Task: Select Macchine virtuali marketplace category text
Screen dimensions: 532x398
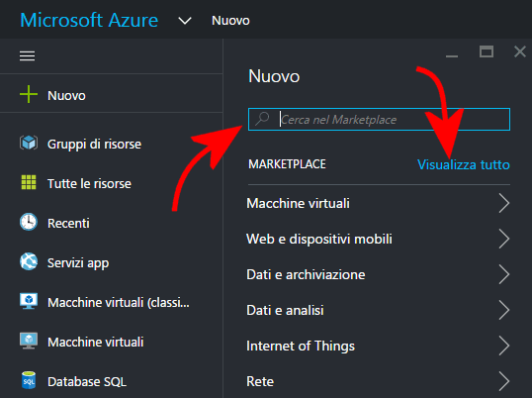Action: (x=298, y=203)
